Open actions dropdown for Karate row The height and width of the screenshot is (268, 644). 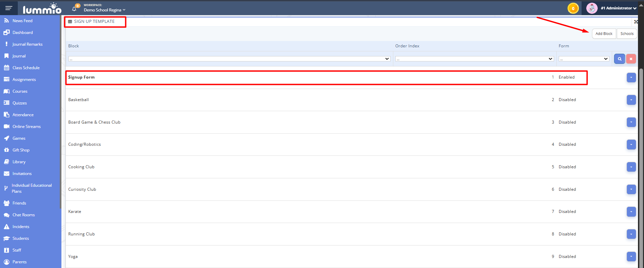pyautogui.click(x=631, y=212)
